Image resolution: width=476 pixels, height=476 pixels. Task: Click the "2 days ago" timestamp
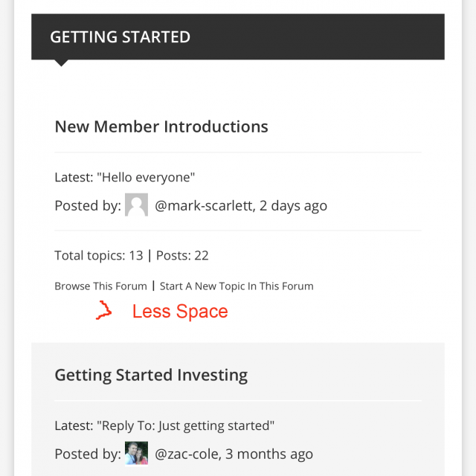pyautogui.click(x=293, y=206)
